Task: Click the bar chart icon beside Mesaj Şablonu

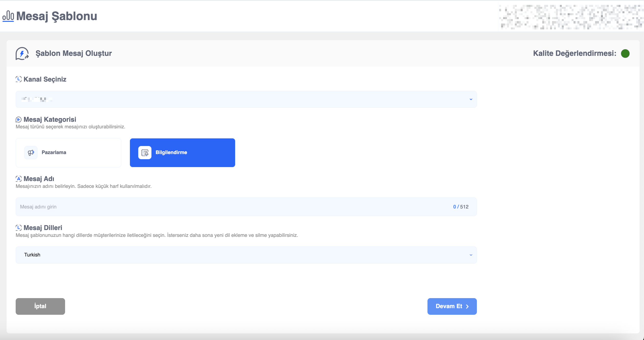Action: (x=8, y=16)
